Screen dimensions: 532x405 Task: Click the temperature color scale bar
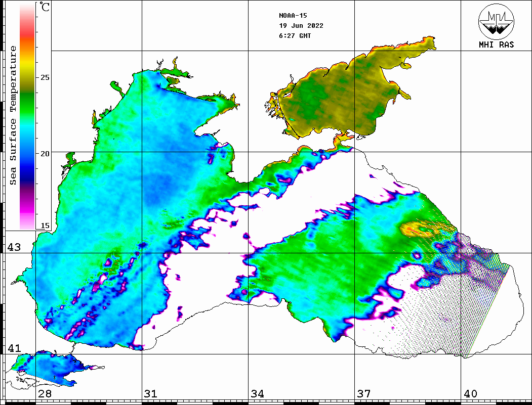click(x=27, y=116)
